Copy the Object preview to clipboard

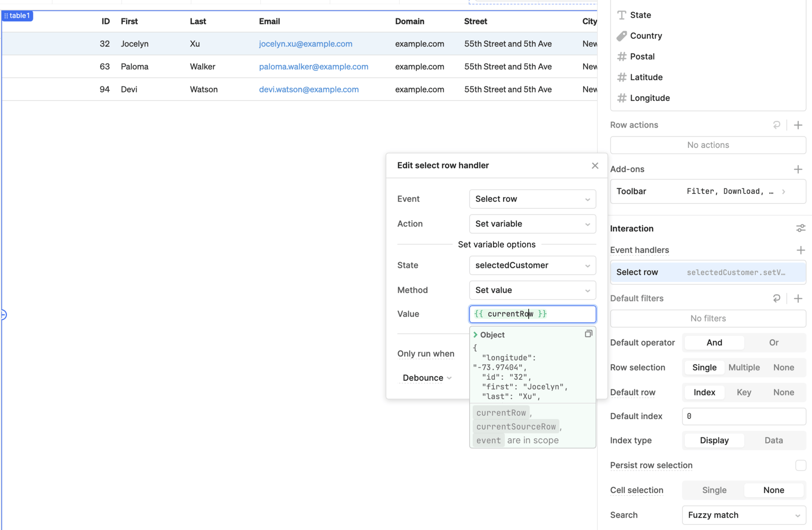point(588,334)
